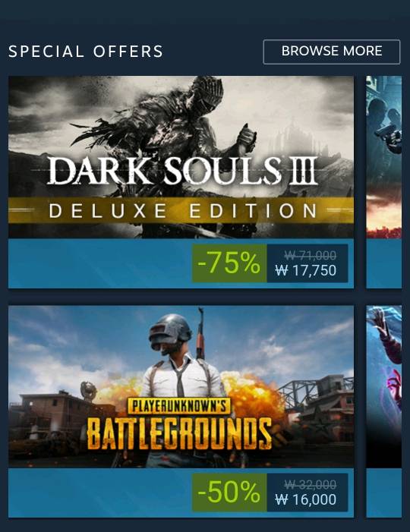
Task: Open the partial game card beside Battlegrounds
Action: (x=384, y=386)
